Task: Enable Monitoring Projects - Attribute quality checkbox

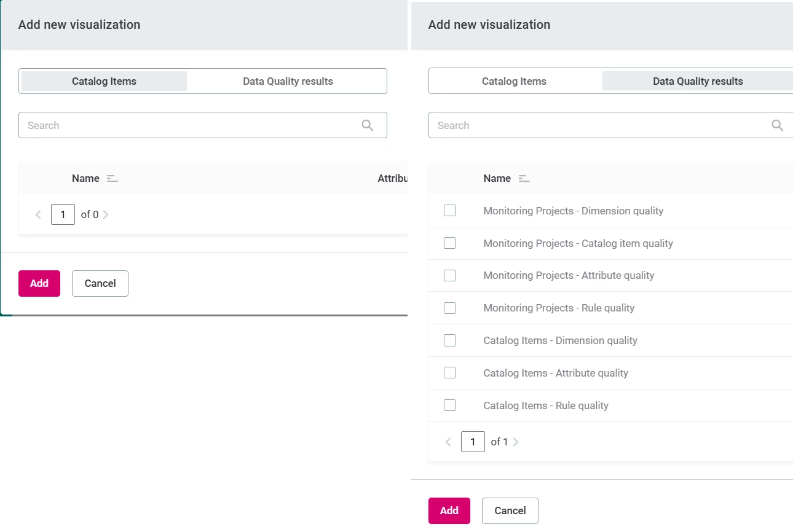Action: click(449, 275)
